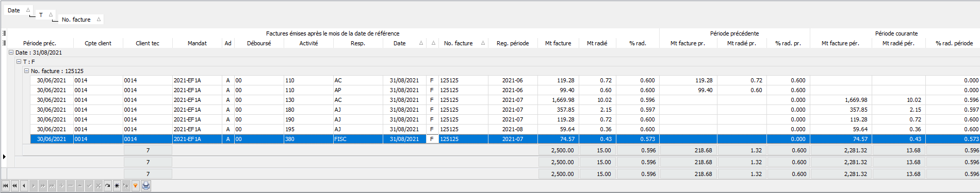Click Mt facture pr. cell 119.28

(x=688, y=80)
